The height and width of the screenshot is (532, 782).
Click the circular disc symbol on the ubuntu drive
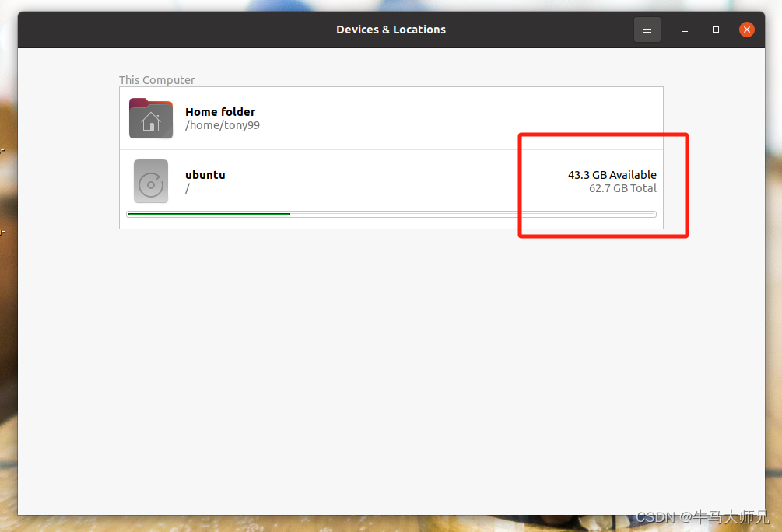coord(150,180)
